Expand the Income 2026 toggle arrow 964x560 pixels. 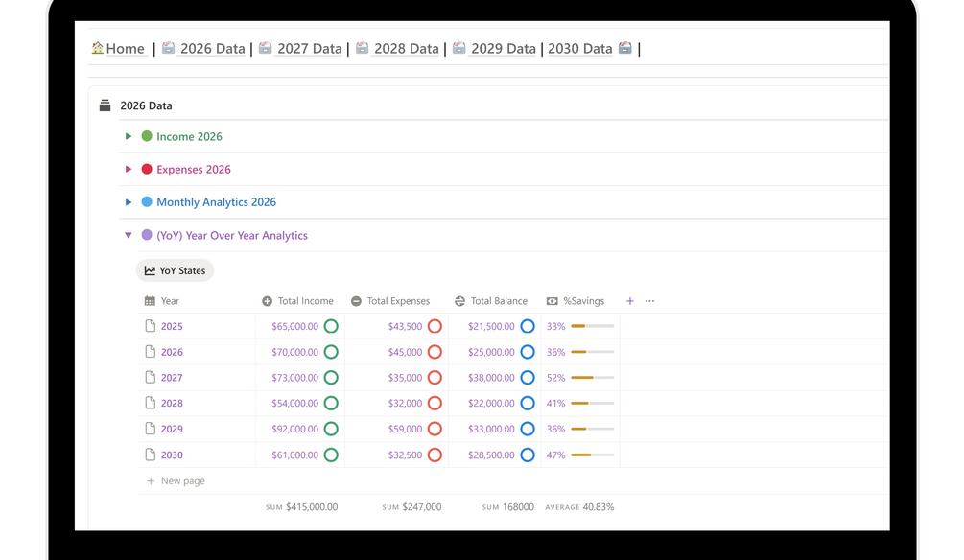(x=129, y=136)
